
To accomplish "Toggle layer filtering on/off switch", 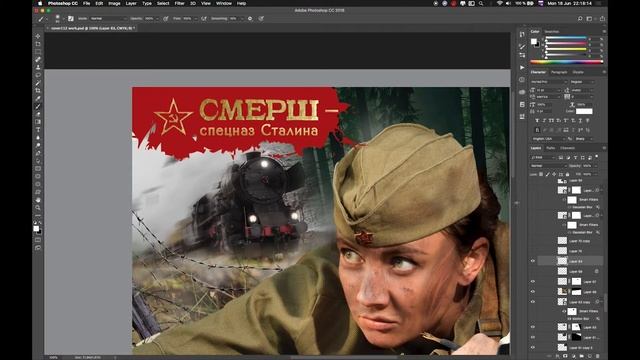I will click(x=597, y=156).
